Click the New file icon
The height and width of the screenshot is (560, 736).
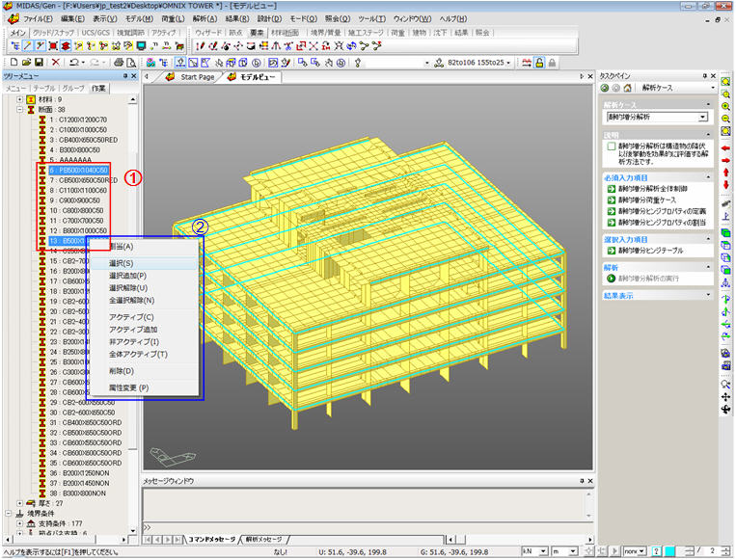(14, 63)
